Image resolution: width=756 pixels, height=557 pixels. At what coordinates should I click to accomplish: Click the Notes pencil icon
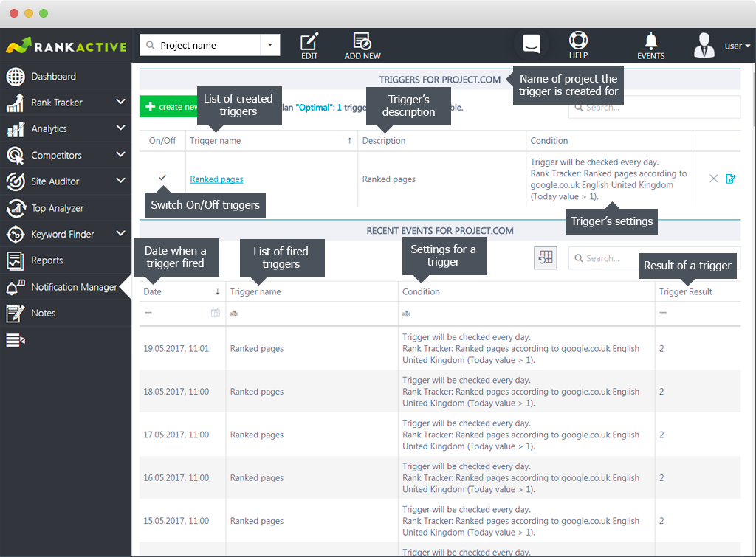[x=15, y=314]
